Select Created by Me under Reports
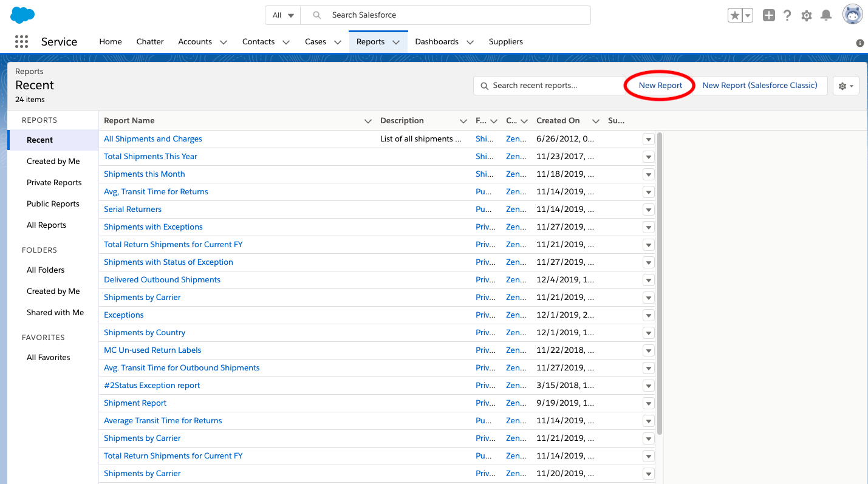868x484 pixels. (x=53, y=162)
